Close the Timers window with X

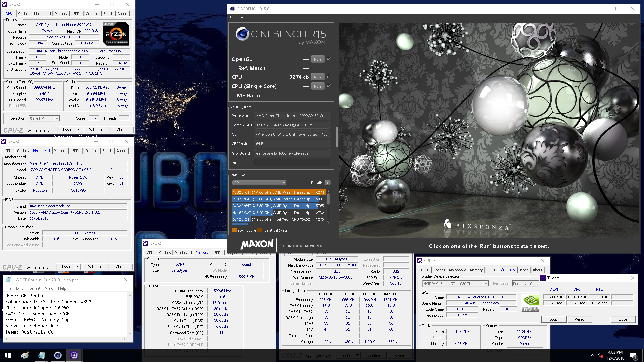[633, 278]
